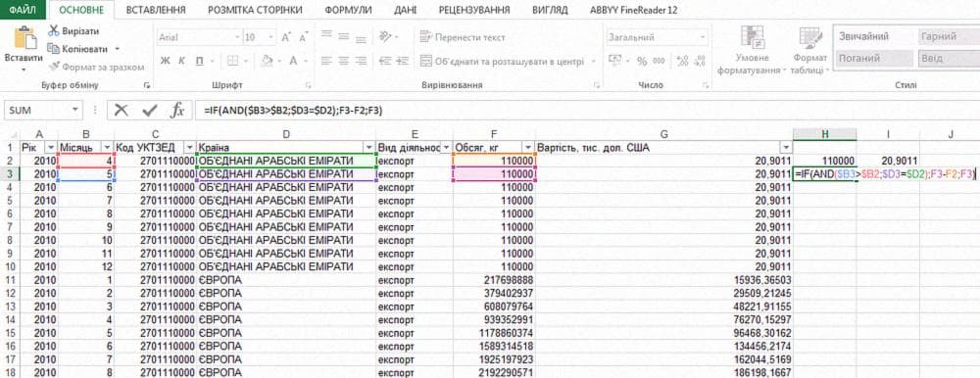Click the Cut (Вирізати) scissors icon
The height and width of the screenshot is (378, 980).
54,30
